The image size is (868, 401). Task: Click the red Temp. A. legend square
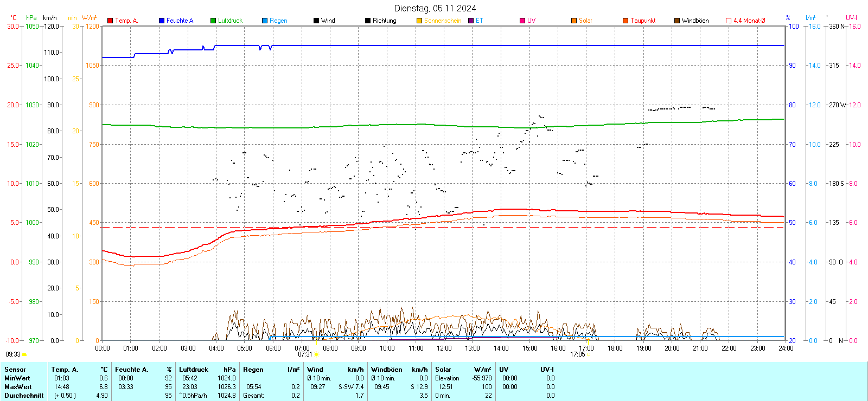coord(110,21)
